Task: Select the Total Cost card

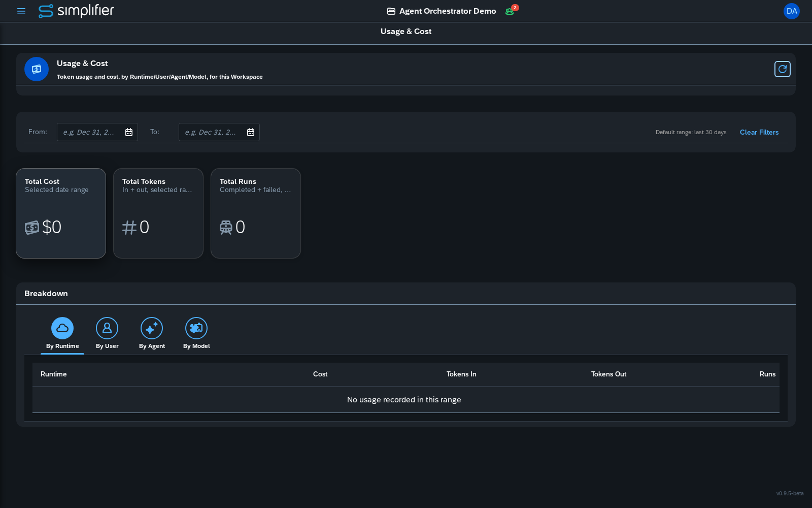Action: (x=61, y=213)
